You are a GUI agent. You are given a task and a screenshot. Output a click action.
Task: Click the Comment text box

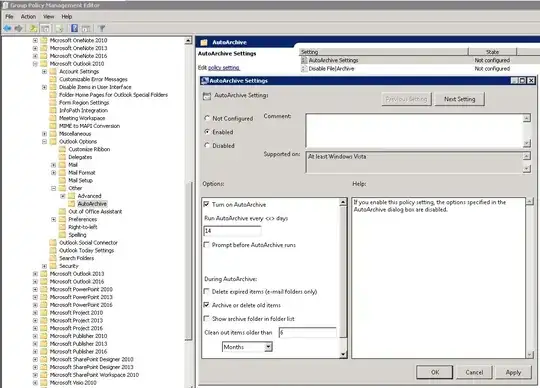tap(414, 131)
